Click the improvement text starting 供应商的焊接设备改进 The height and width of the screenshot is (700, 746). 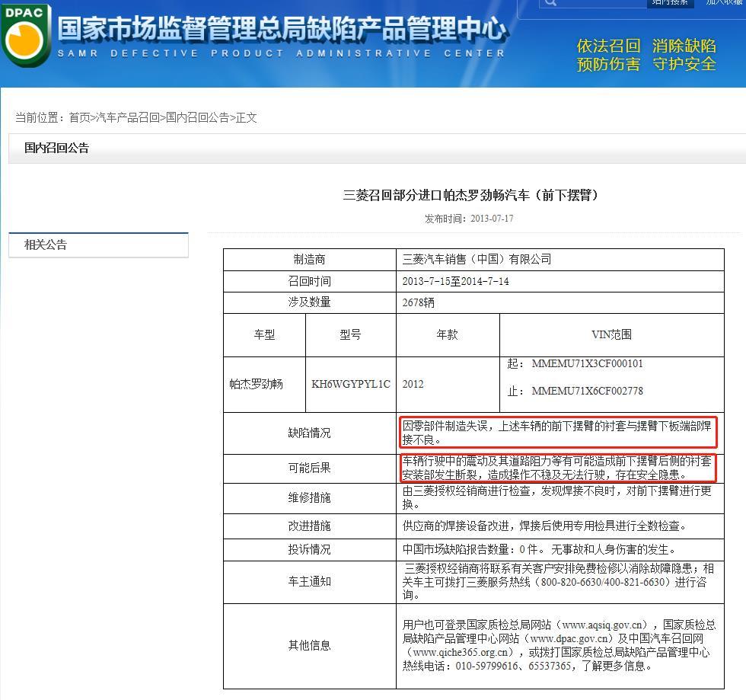click(x=544, y=526)
